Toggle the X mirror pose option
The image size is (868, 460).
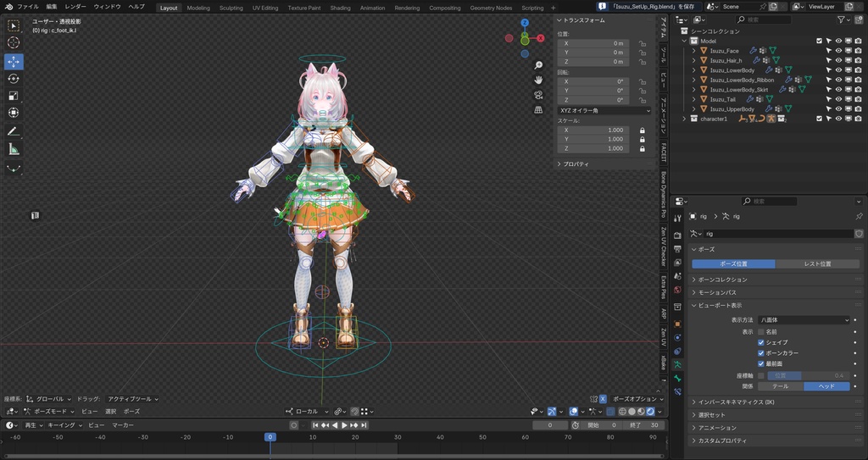click(603, 398)
